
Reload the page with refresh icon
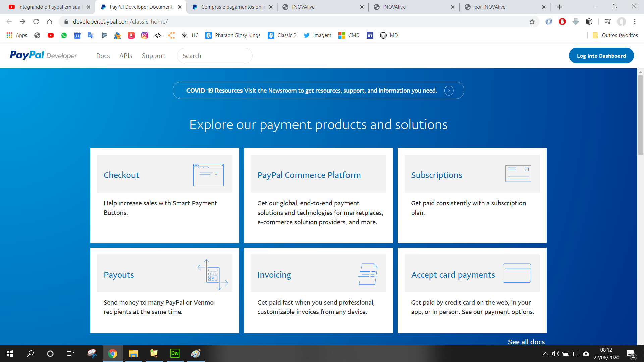click(x=36, y=22)
